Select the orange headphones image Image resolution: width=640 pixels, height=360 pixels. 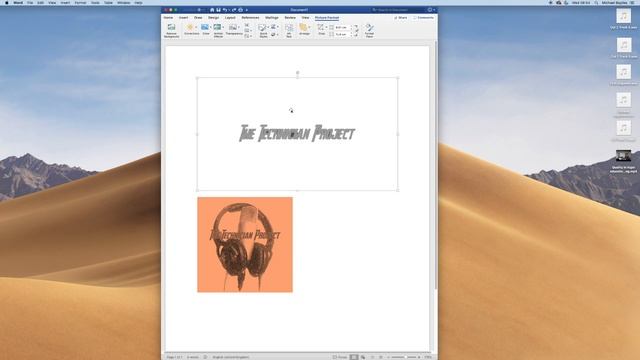pos(245,244)
